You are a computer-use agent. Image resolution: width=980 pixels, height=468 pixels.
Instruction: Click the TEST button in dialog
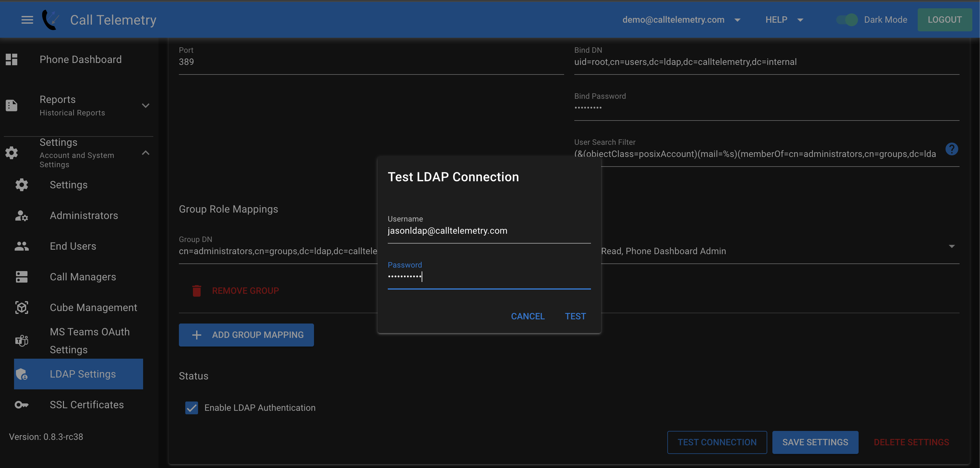pos(576,316)
